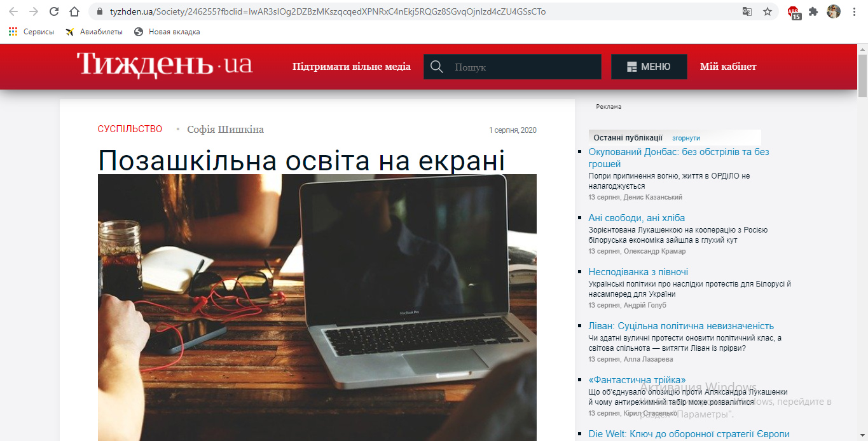
Task: Open the МЕНЮ button
Action: [x=649, y=67]
